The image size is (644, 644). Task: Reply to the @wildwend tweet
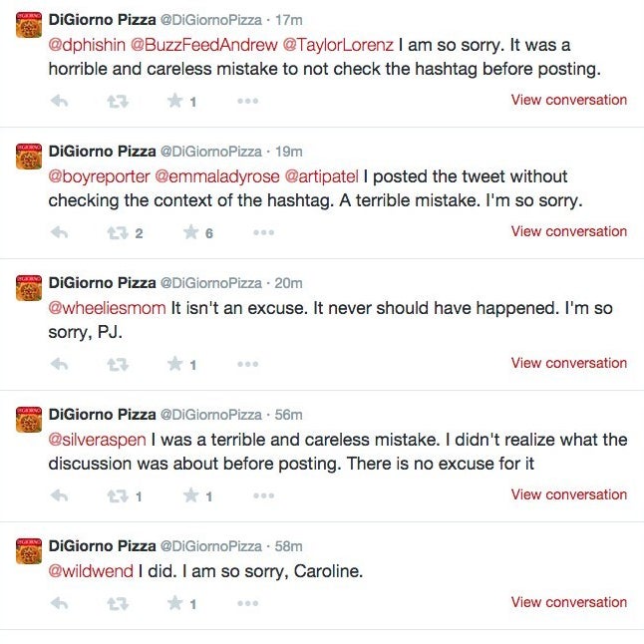[x=59, y=603]
